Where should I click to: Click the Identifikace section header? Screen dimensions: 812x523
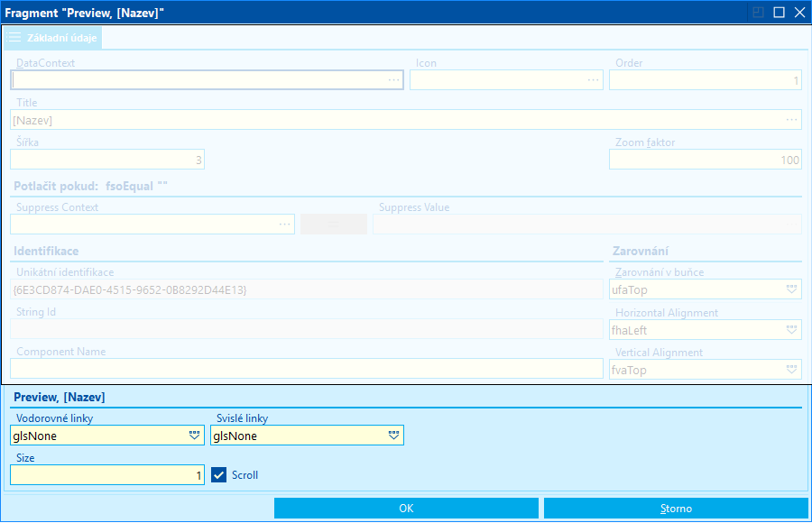point(46,252)
